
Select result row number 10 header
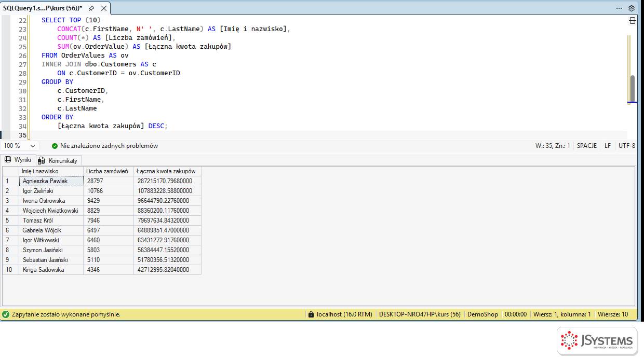[x=11, y=270]
